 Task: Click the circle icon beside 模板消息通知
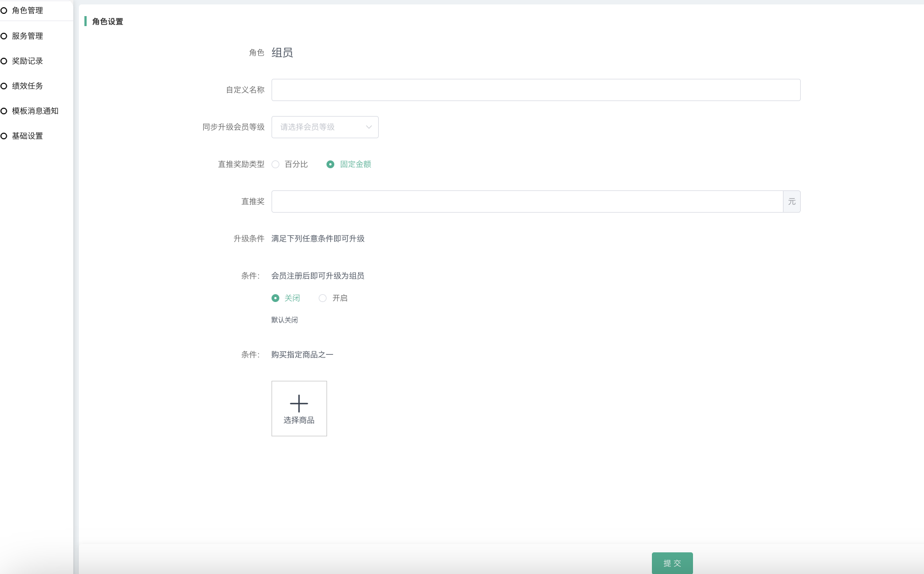click(4, 111)
